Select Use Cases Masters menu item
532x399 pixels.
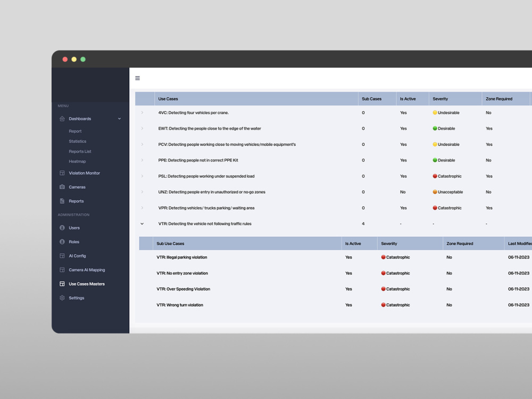87,284
